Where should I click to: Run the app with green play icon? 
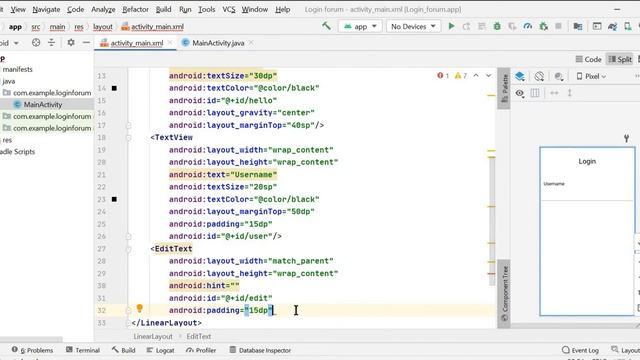click(x=451, y=26)
